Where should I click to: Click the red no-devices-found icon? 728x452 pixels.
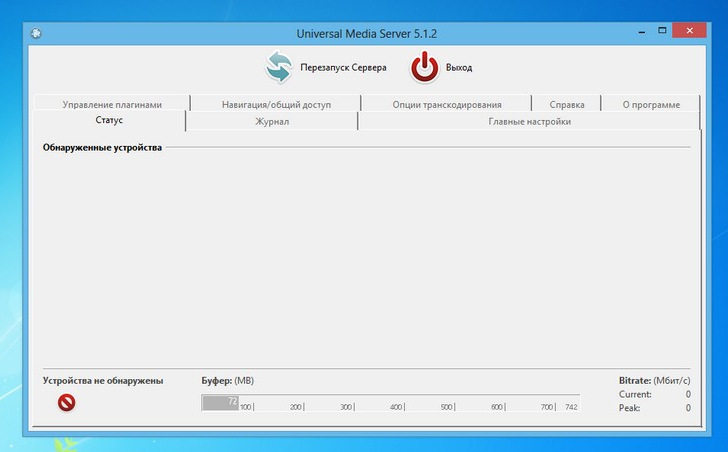(66, 402)
